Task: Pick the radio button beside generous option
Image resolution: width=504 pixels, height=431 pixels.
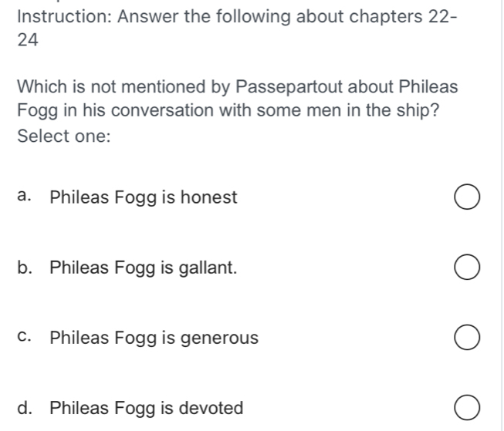Action: point(465,338)
